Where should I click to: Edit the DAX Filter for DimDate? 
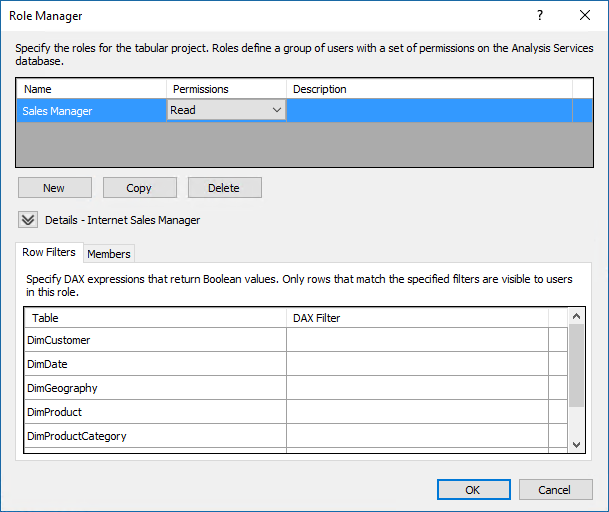click(418, 364)
